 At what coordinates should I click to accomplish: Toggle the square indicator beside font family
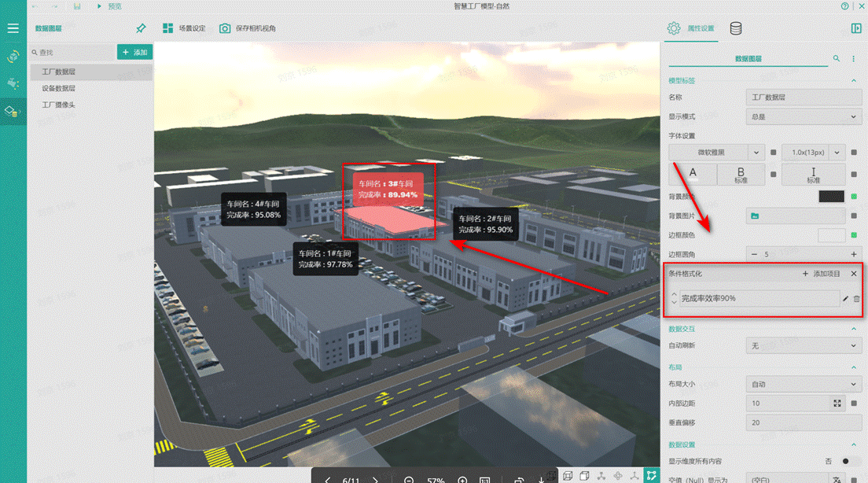[x=774, y=153]
